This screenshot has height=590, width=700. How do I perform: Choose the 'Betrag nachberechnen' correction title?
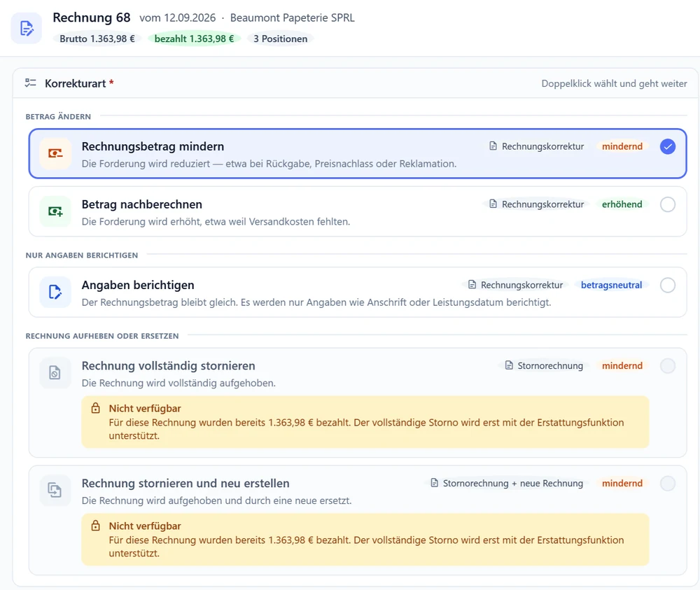(x=142, y=204)
